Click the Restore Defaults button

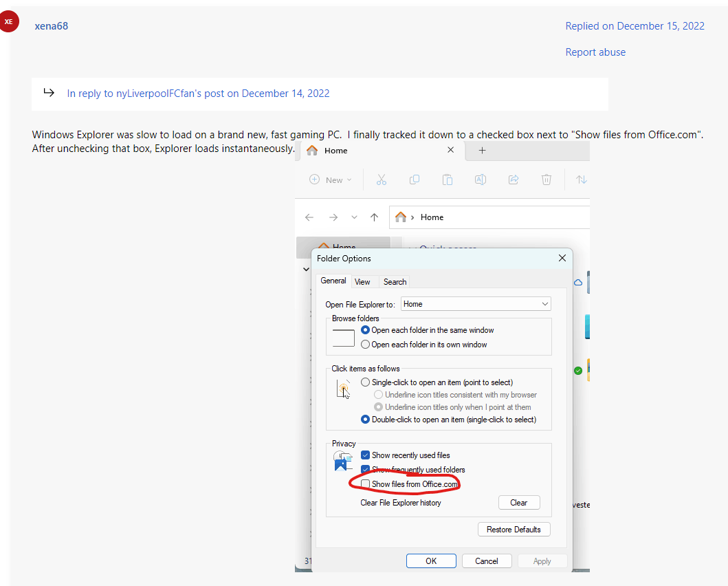point(514,529)
